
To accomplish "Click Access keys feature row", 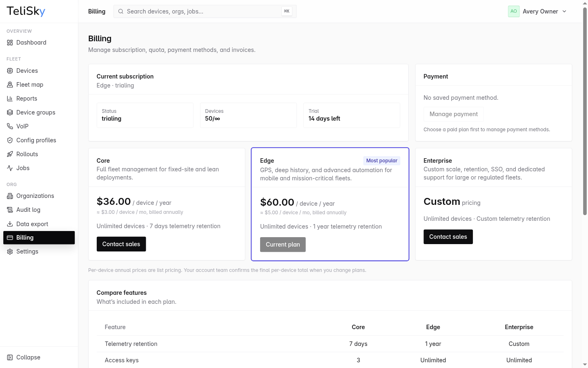I will point(330,360).
